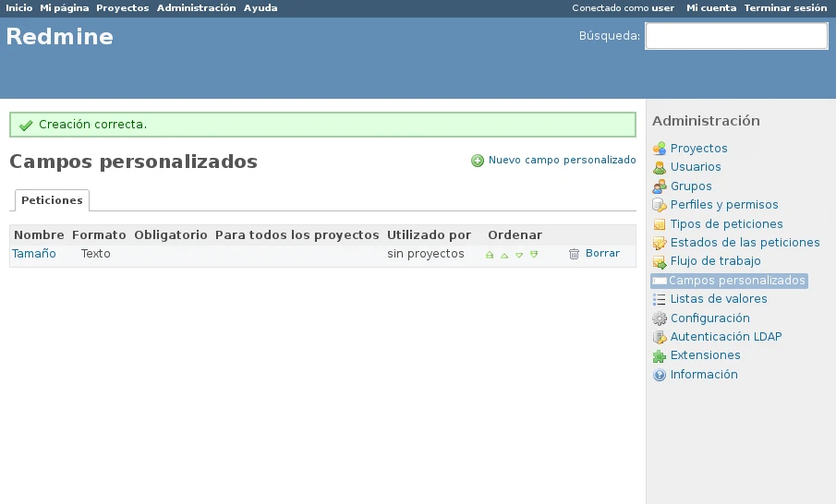Click Terminar sesión to log out
836x504 pixels.
(x=785, y=8)
